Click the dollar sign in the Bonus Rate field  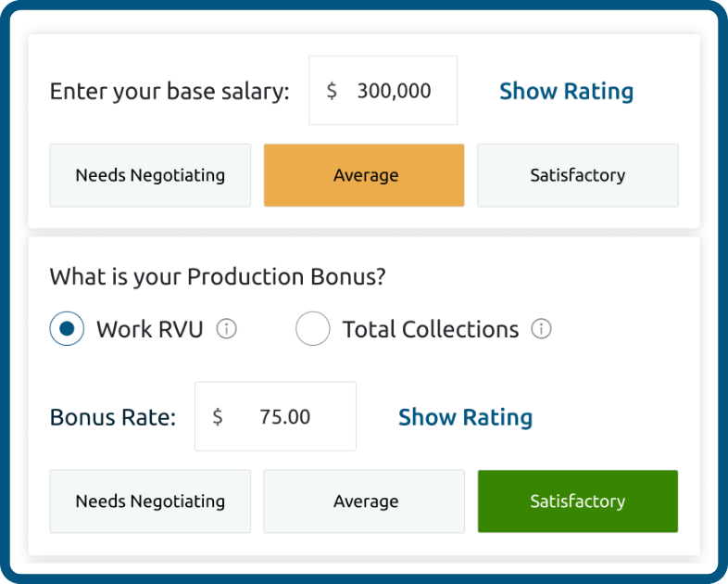[218, 417]
